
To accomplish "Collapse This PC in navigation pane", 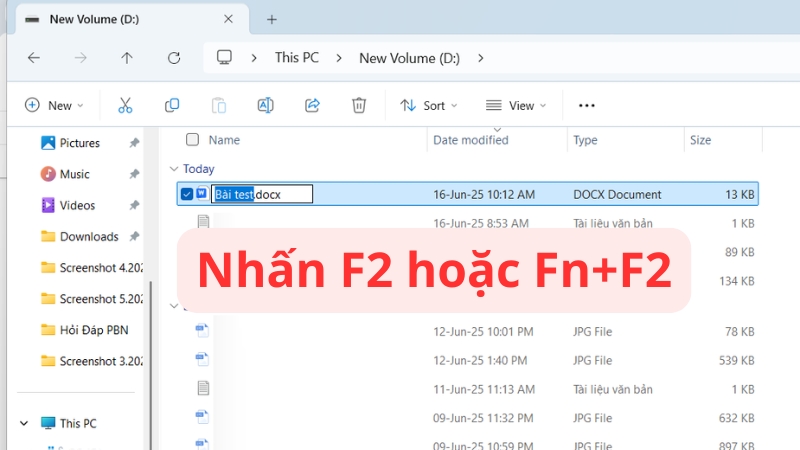I will [24, 423].
